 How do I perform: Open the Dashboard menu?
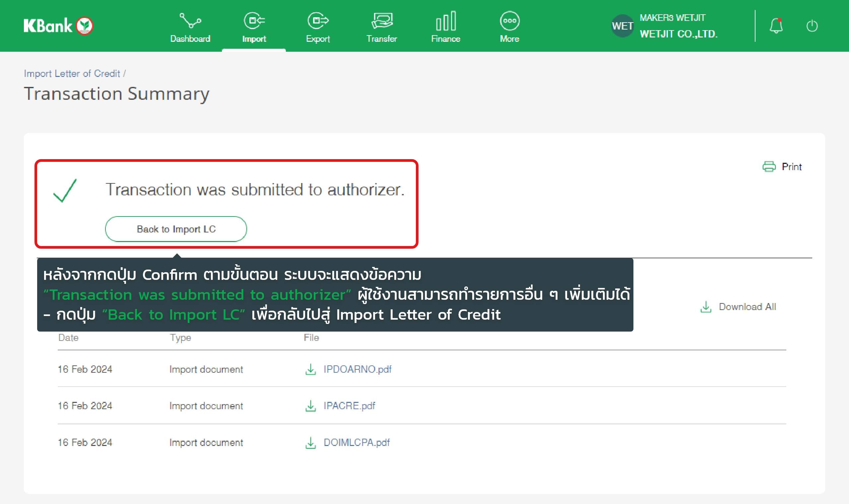click(190, 27)
